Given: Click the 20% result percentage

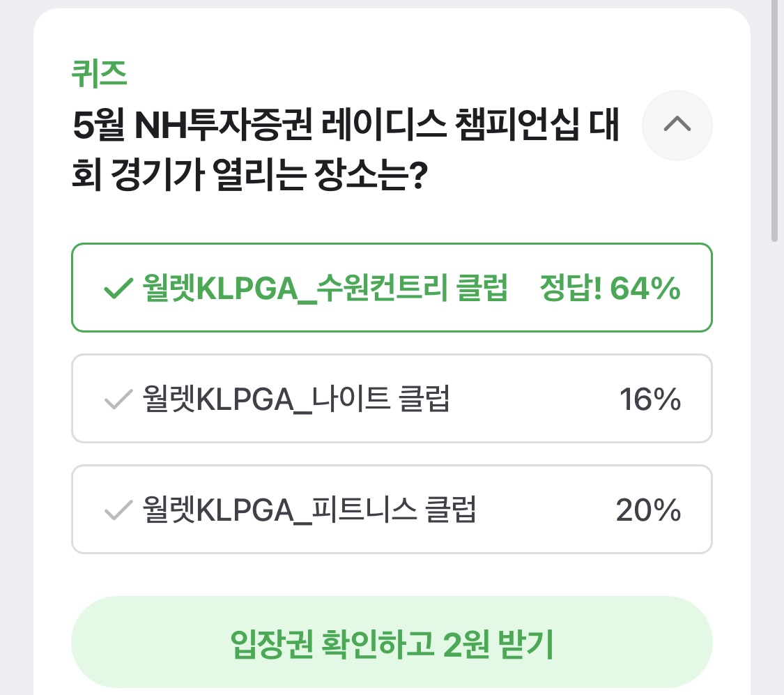Looking at the screenshot, I should [648, 512].
